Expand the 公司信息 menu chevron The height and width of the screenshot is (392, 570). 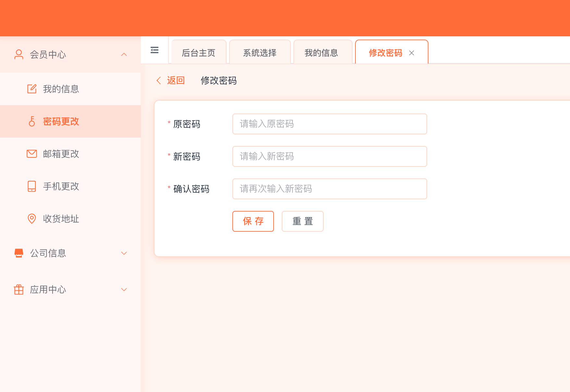(124, 253)
